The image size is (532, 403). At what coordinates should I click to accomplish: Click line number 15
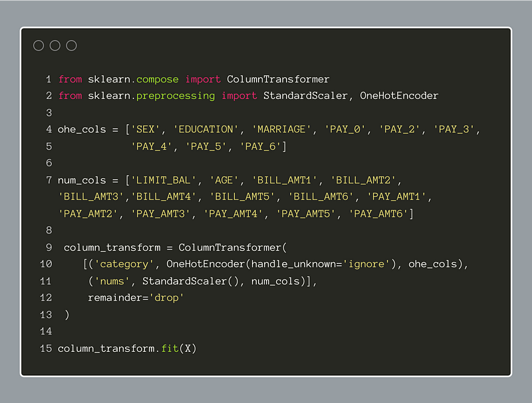tap(46, 348)
